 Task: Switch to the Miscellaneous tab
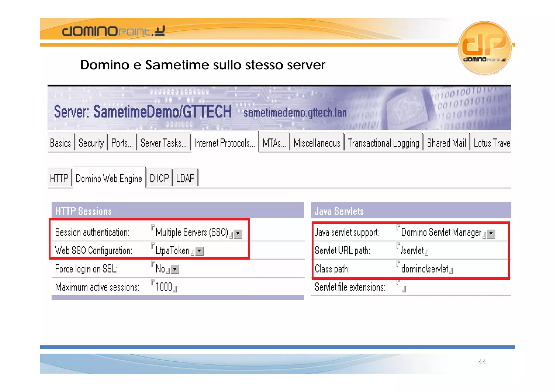[317, 143]
